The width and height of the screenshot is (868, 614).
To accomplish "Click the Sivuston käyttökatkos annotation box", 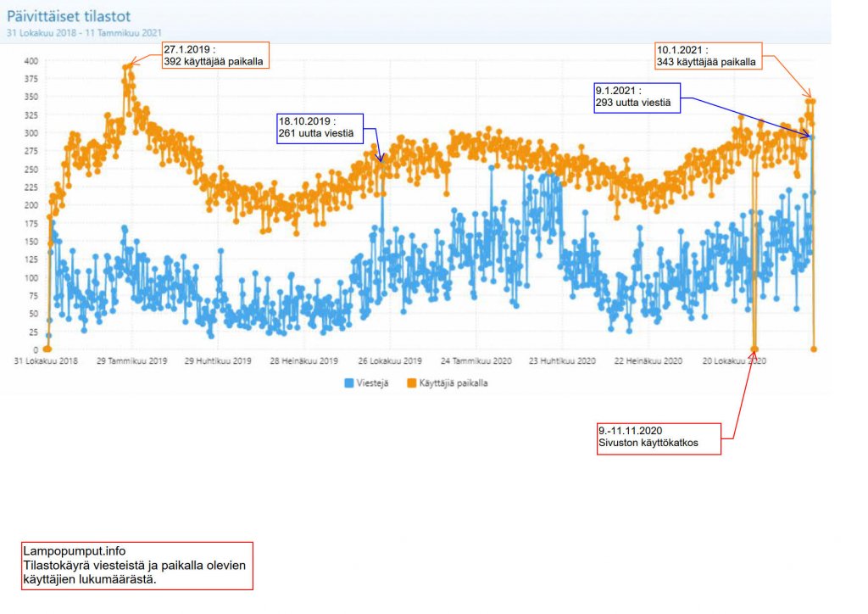I will (x=658, y=438).
